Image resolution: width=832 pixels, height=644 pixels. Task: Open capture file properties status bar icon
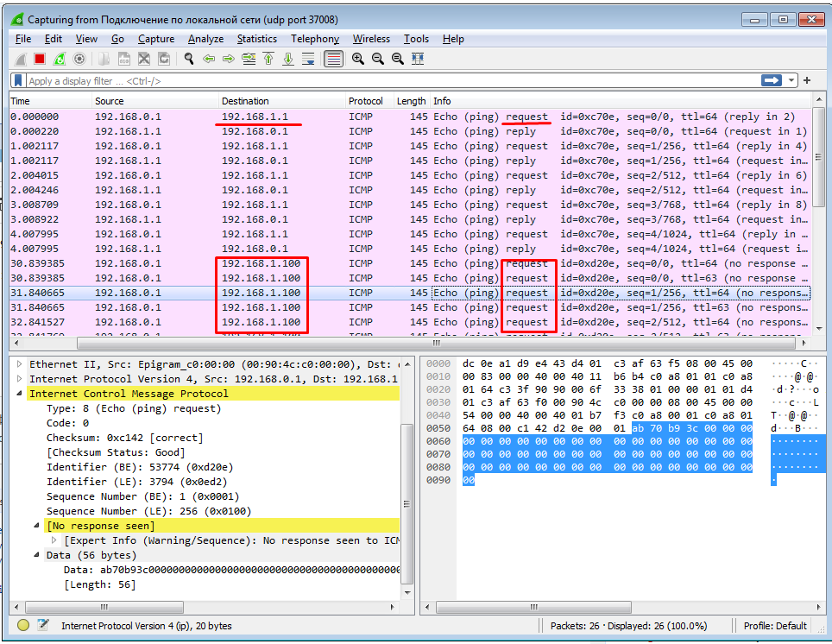point(42,625)
